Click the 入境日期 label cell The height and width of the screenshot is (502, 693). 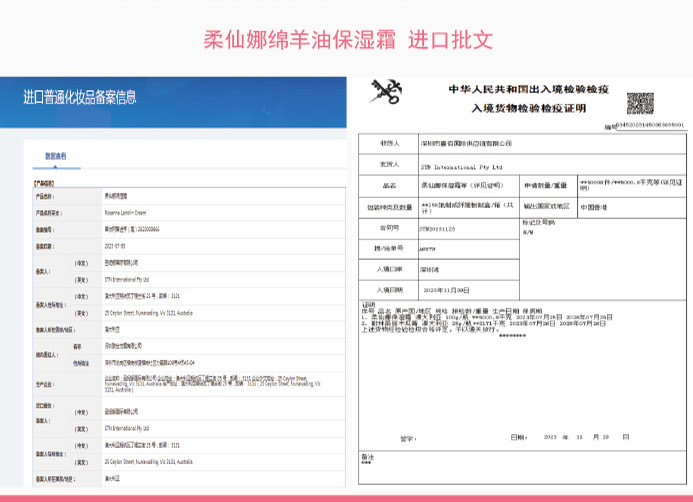point(389,290)
